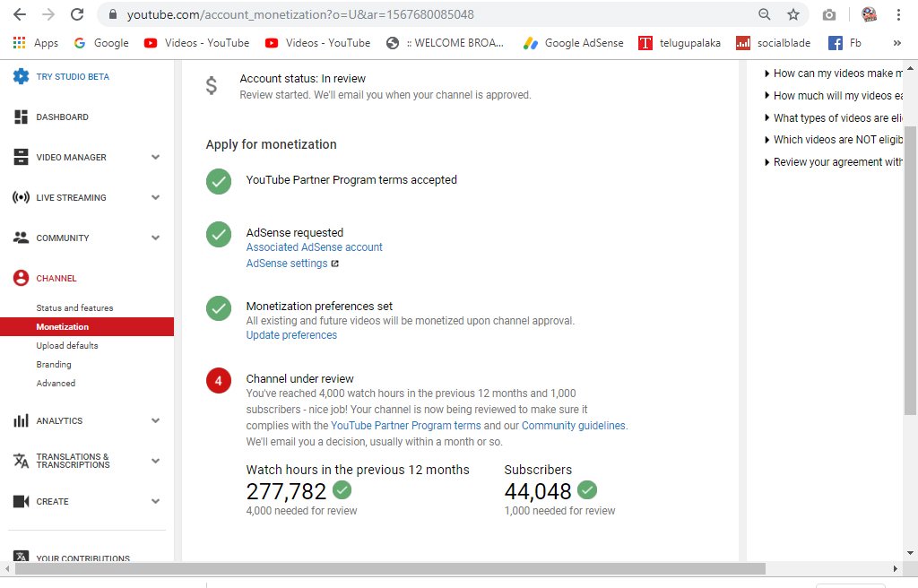Viewport: 918px width, 588px height.
Task: Reload the page with the refresh icon
Action: pyautogui.click(x=77, y=14)
